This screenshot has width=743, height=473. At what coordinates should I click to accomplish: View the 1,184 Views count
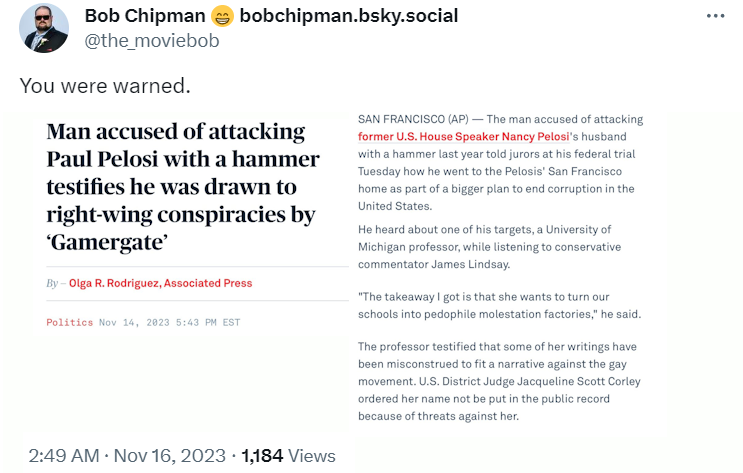(x=288, y=456)
